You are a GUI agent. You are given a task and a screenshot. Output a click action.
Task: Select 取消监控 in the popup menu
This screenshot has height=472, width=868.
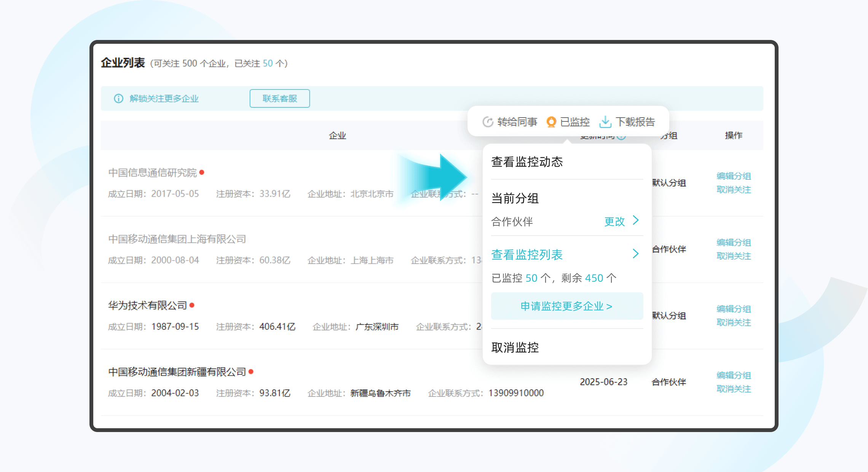click(515, 348)
